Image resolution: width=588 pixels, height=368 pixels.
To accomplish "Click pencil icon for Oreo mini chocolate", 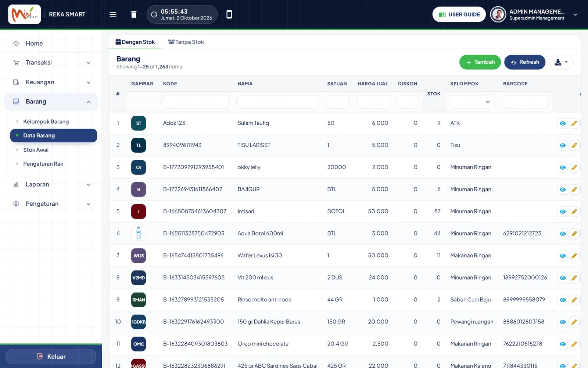I will point(574,344).
